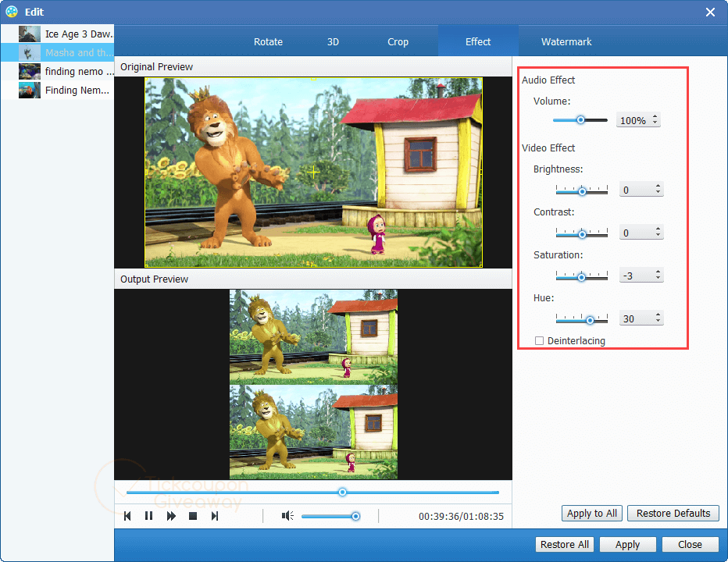Increase the Saturation value stepper
This screenshot has height=562, width=728.
point(658,272)
